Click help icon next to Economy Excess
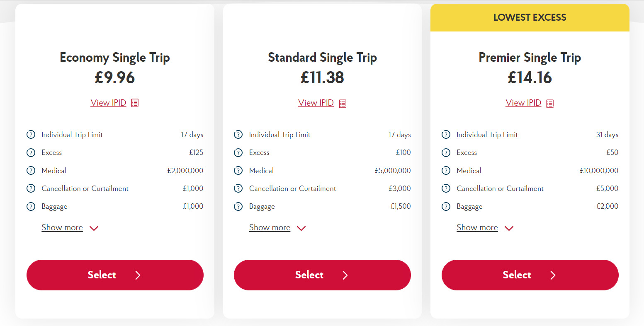 (31, 152)
